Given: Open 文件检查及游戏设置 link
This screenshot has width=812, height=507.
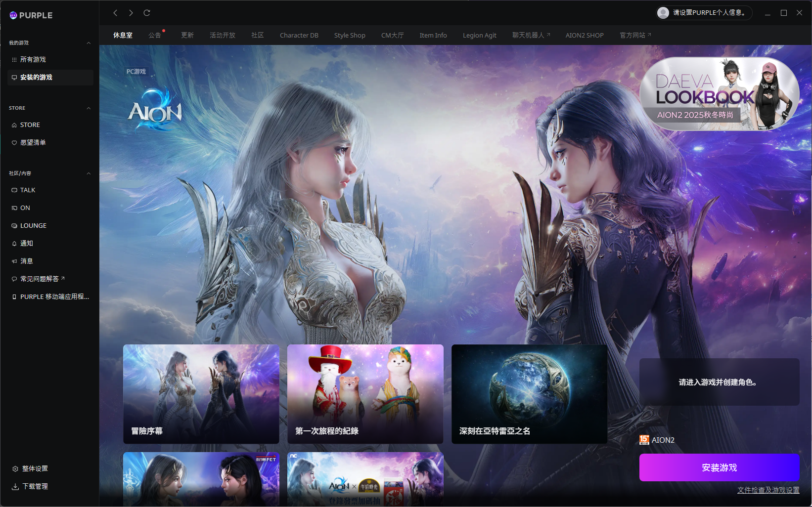Looking at the screenshot, I should (x=768, y=490).
